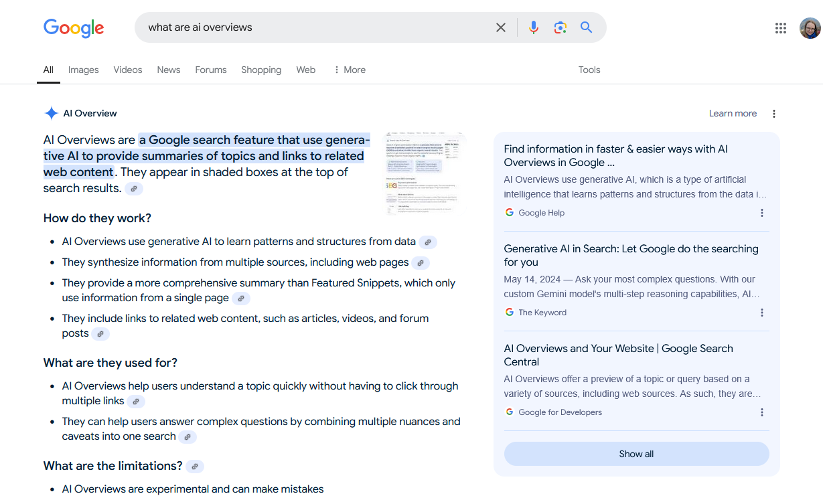Open the Tools menu
Screen dimensions: 823x504
tap(589, 70)
